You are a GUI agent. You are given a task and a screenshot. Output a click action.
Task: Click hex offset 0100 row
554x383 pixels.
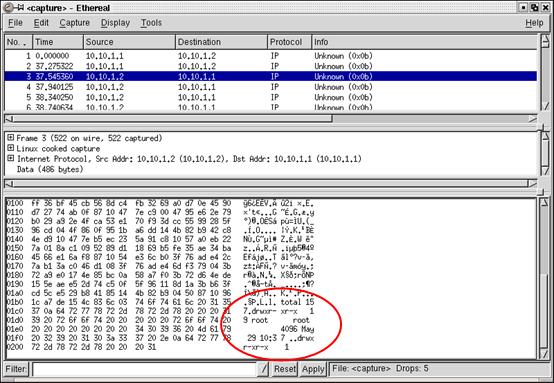pos(160,203)
